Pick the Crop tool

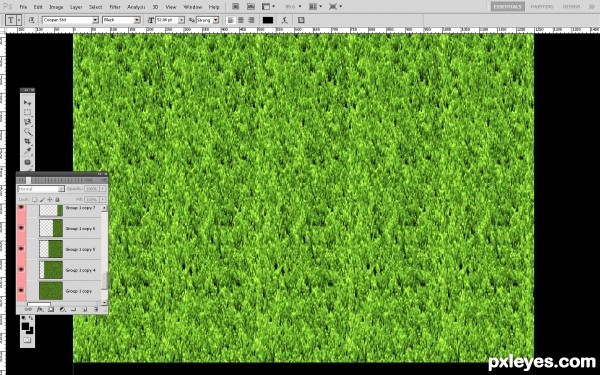pos(27,141)
